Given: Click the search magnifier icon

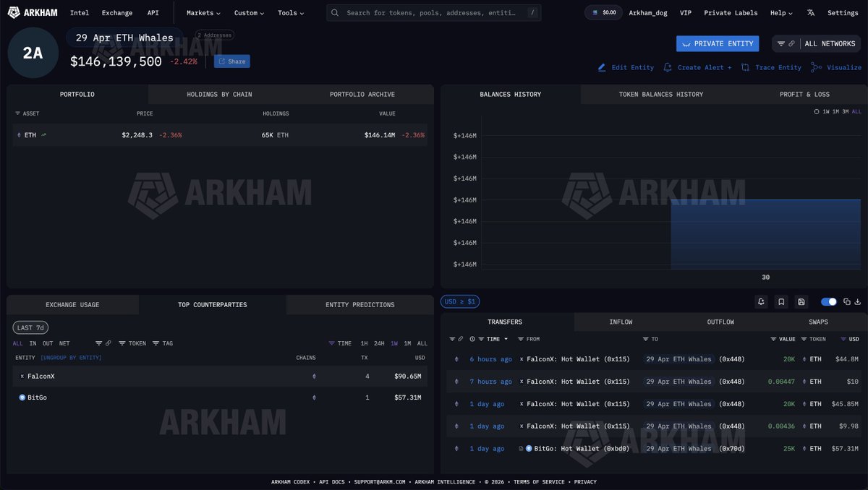Looking at the screenshot, I should coord(336,13).
